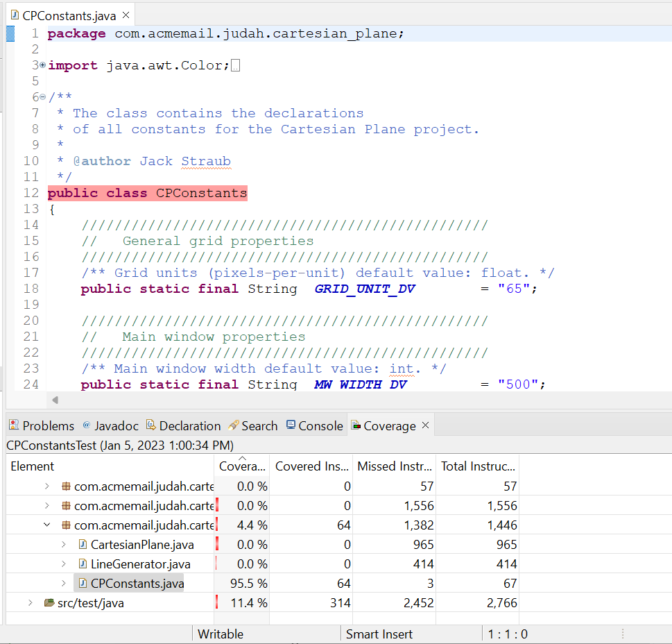The image size is (672, 644).
Task: Click the Javadoc @ icon
Action: (87, 425)
